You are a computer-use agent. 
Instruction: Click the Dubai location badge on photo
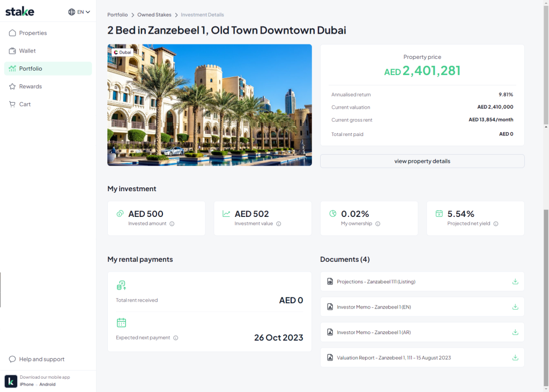(122, 52)
